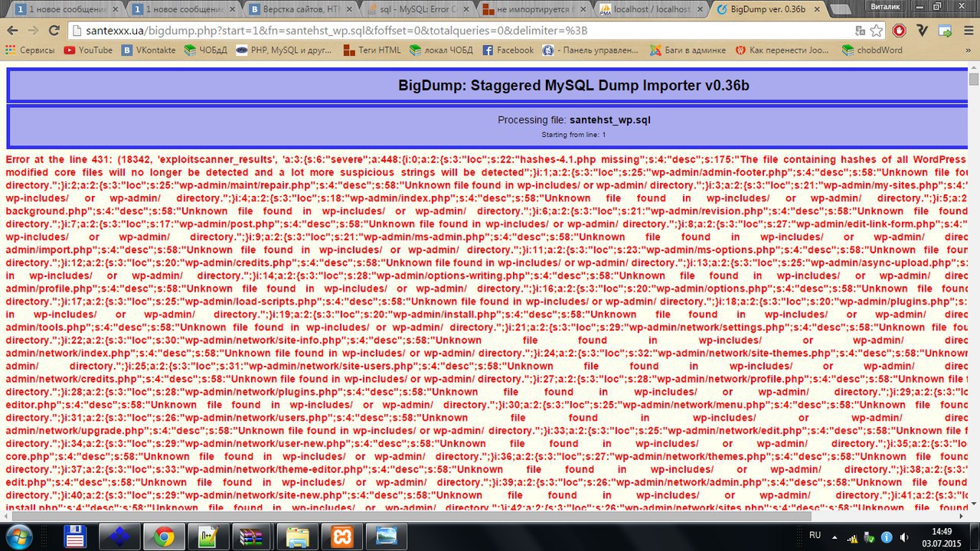Open WinRAR from the taskbar
Viewport: 980px width, 551px height.
click(250, 536)
